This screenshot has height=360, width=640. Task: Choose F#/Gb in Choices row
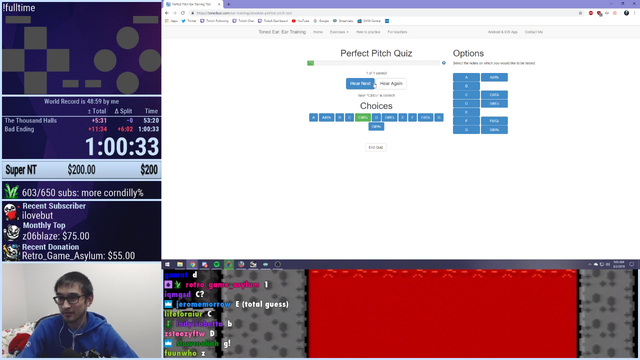pos(425,118)
